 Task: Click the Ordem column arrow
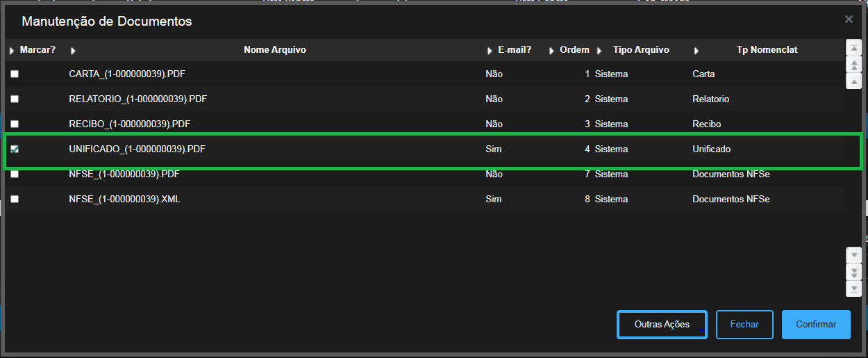click(551, 51)
